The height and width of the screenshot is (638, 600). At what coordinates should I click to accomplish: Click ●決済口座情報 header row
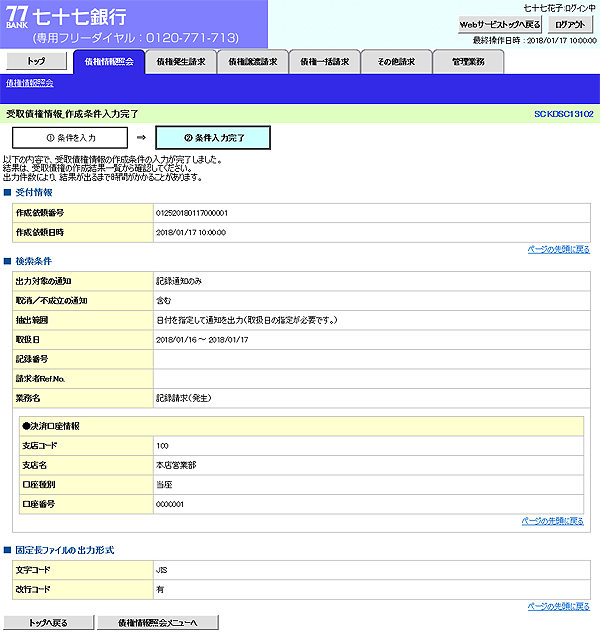(x=301, y=426)
